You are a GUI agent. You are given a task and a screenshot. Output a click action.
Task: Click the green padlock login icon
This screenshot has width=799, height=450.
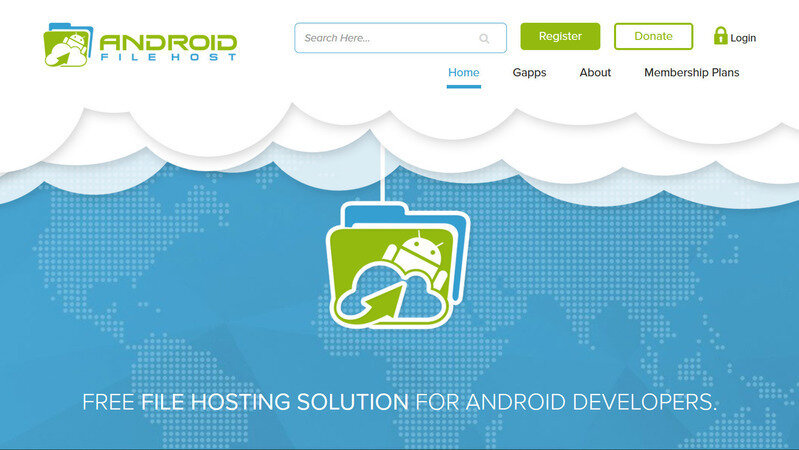[x=720, y=36]
